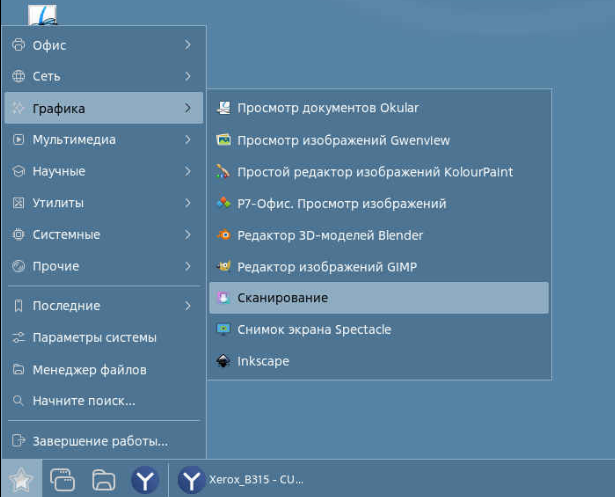615x497 pixels.
Task: Click the Inkscape logo icon
Action: point(224,361)
